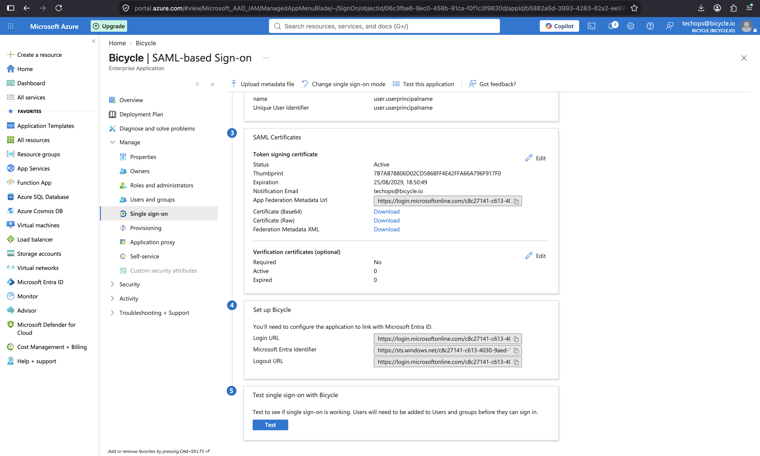This screenshot has height=456, width=760.
Task: Click the Virtual machines icon
Action: (10, 225)
